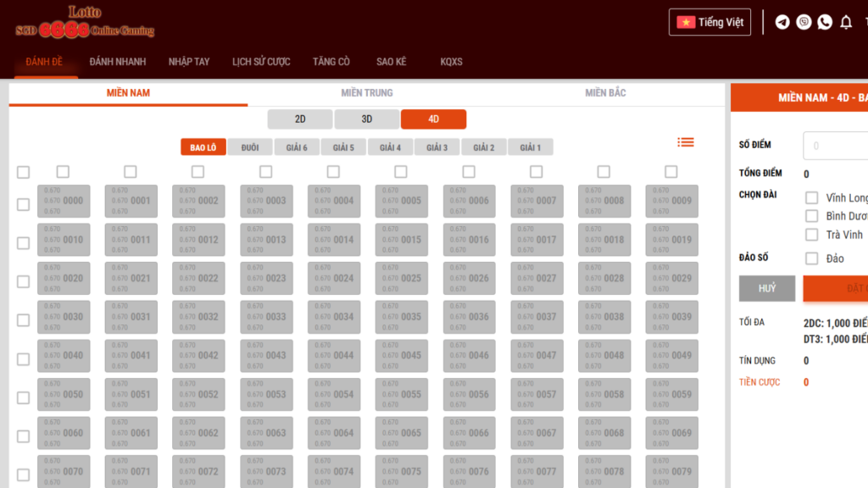The width and height of the screenshot is (868, 488).
Task: Open the LỊCH SỬ CƯỢC menu
Action: (x=261, y=61)
